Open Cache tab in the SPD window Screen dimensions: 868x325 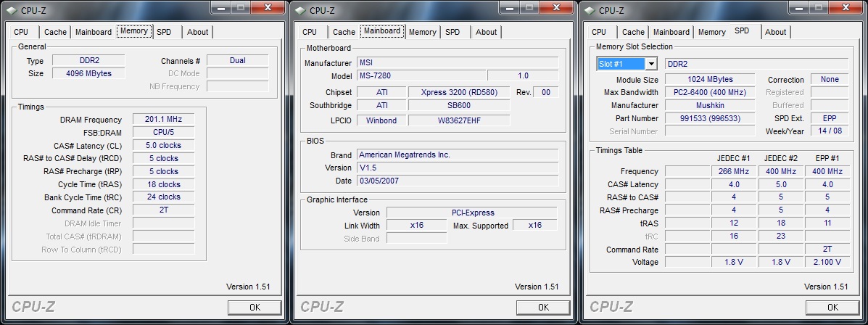click(x=633, y=32)
